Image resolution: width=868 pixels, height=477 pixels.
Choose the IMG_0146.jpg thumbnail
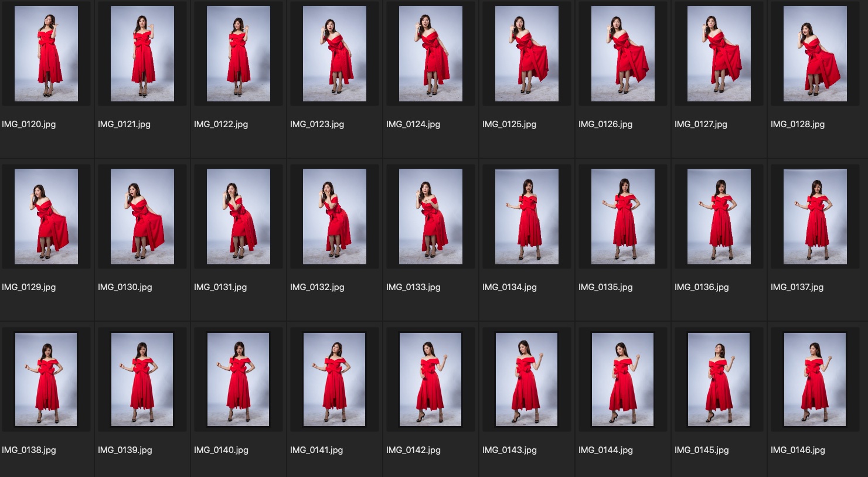[815, 380]
